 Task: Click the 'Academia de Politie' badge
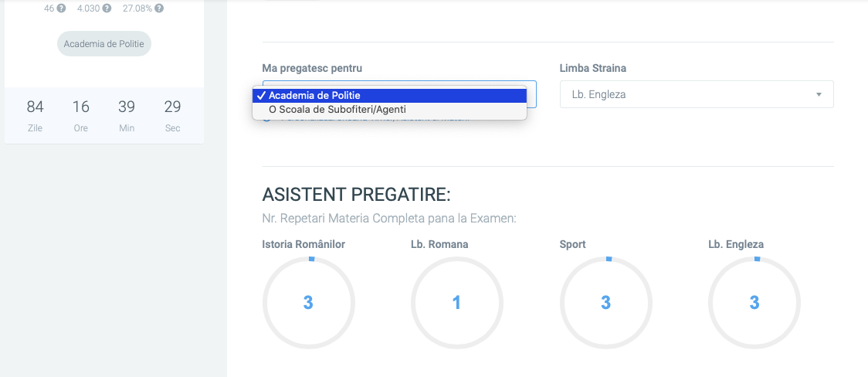[104, 44]
